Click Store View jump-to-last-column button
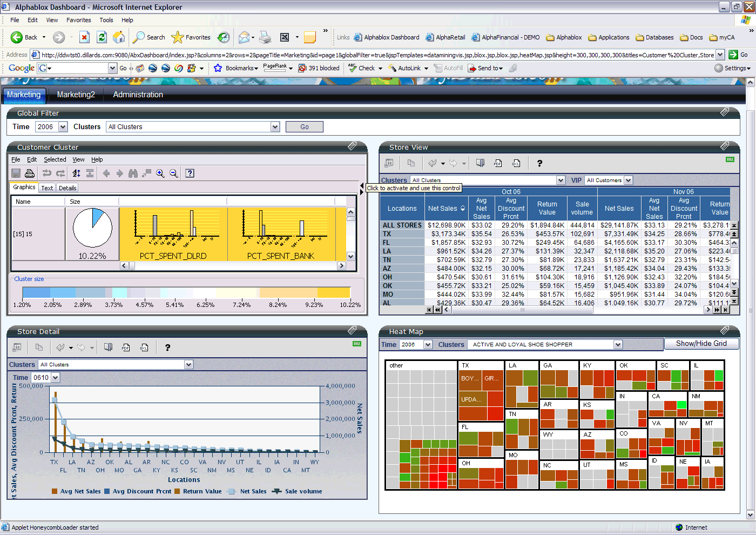The width and height of the screenshot is (756, 535). (x=725, y=310)
